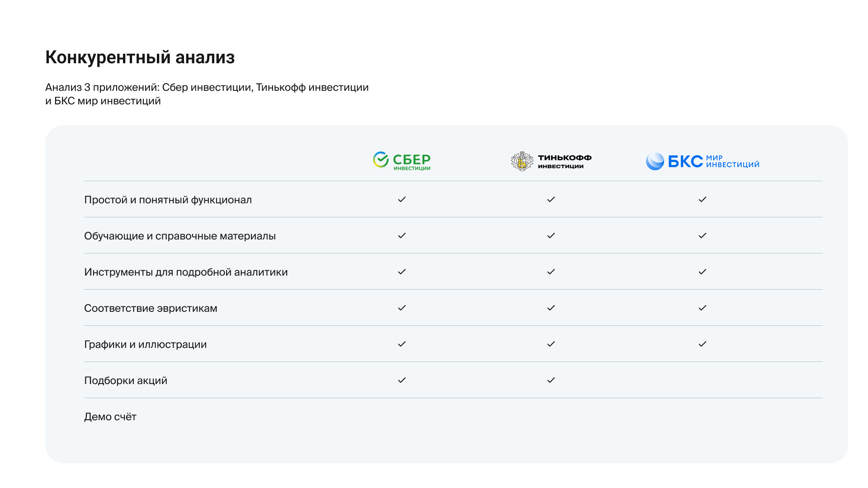Image resolution: width=868 pixels, height=488 pixels.
Task: Click BCS checkmark for Простой и понятный функционал
Action: [x=702, y=199]
